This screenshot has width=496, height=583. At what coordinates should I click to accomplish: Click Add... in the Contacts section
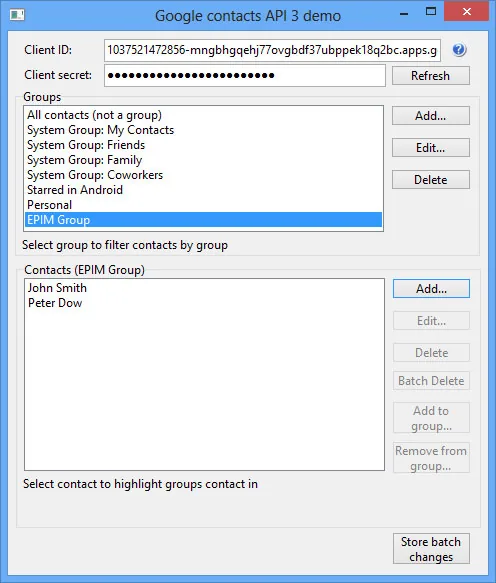pyautogui.click(x=431, y=289)
